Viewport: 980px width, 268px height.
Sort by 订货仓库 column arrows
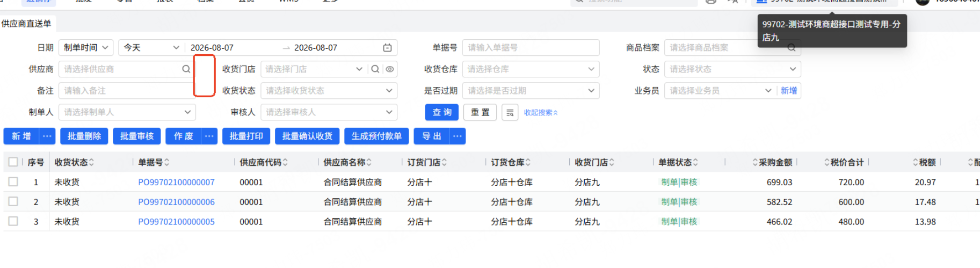(x=528, y=162)
